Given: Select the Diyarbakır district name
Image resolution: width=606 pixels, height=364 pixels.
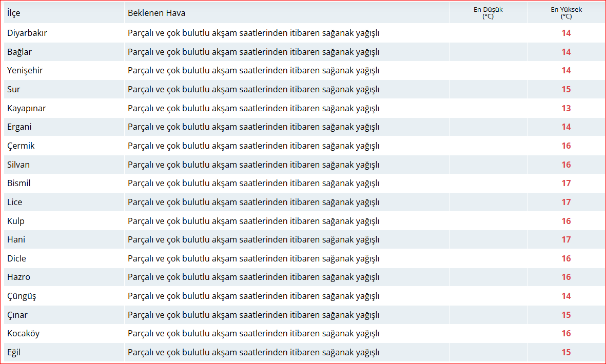Looking at the screenshot, I should 27,33.
